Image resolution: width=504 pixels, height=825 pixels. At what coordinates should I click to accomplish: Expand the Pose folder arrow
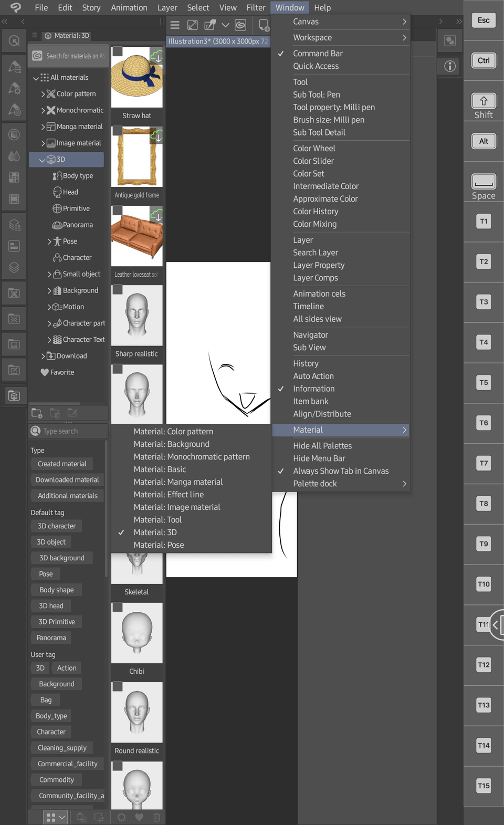coord(49,242)
